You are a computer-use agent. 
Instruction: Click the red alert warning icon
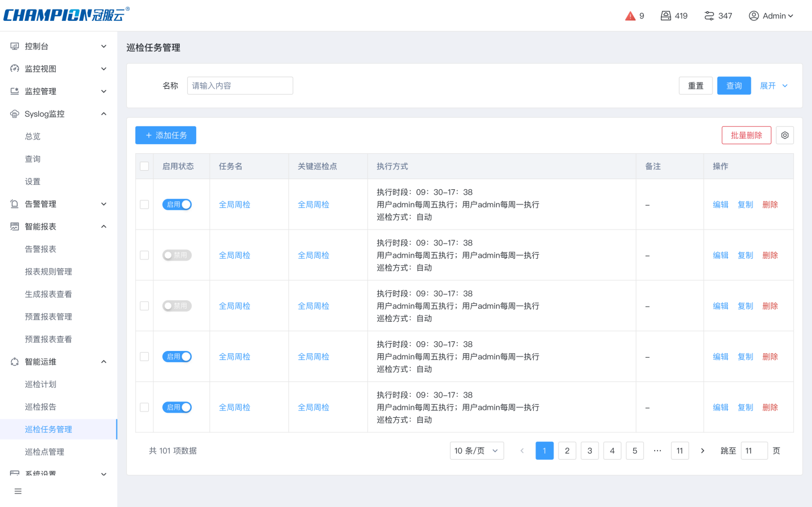coord(630,16)
